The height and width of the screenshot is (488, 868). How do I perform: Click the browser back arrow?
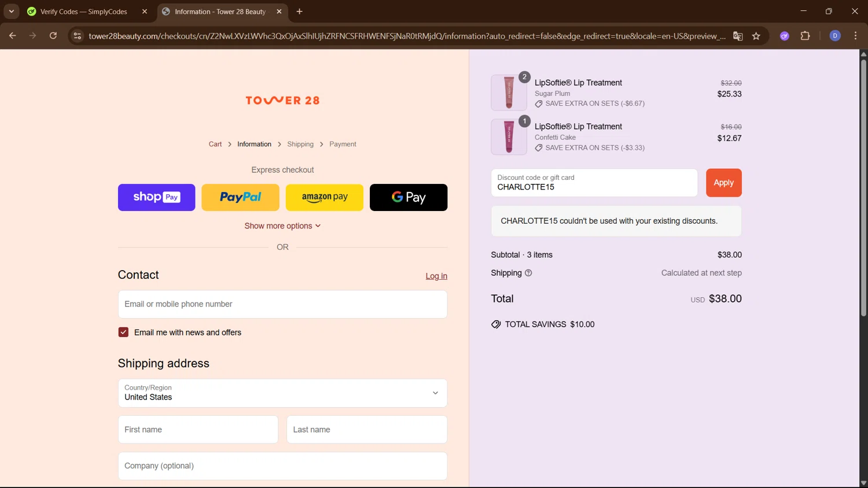pos(12,36)
